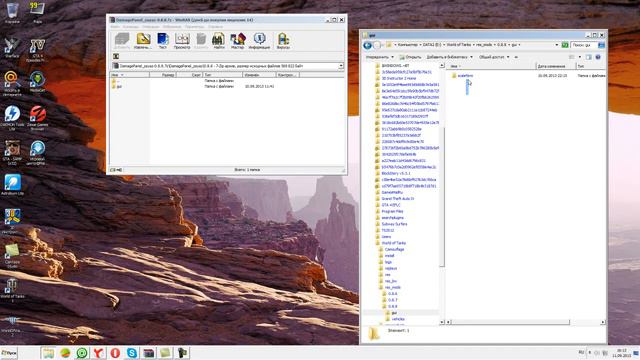Click the VirusScan icon in WinRAR toolbar
Screen dimensions: 640x360
point(283,41)
